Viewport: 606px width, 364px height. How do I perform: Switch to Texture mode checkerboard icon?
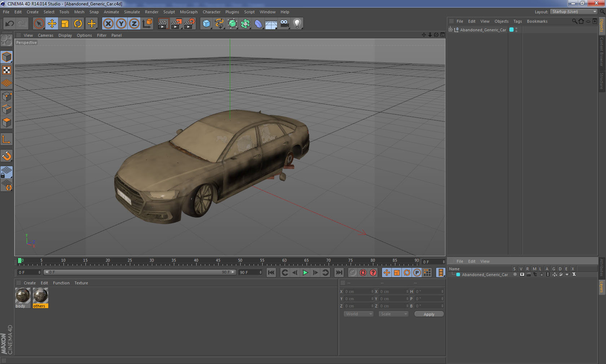(7, 70)
